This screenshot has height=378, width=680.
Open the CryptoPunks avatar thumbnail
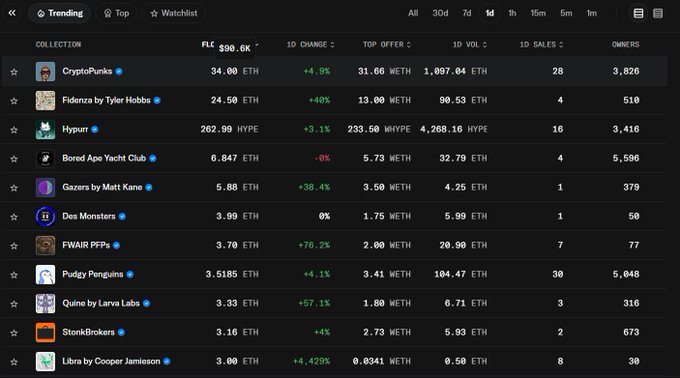pos(45,72)
